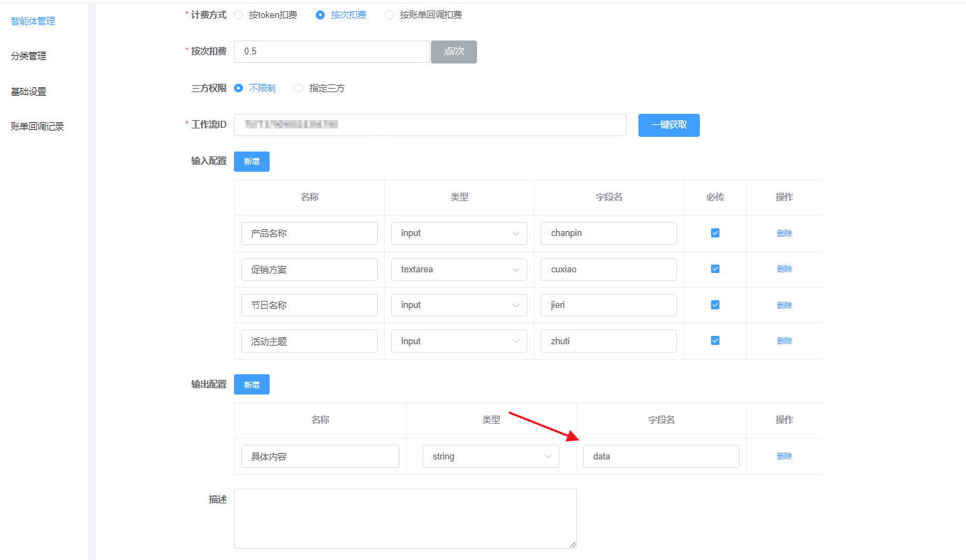
Task: Toggle 必传 checkbox for zhuti row
Action: (x=715, y=341)
